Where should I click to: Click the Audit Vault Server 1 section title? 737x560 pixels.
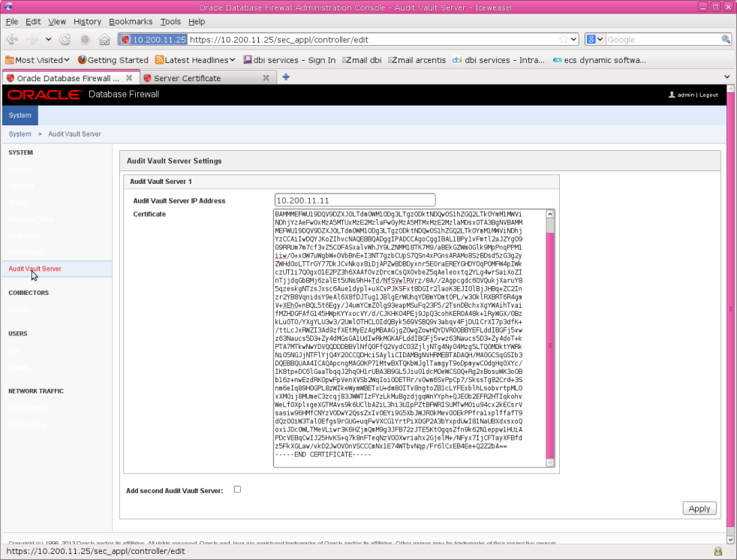coord(161,182)
